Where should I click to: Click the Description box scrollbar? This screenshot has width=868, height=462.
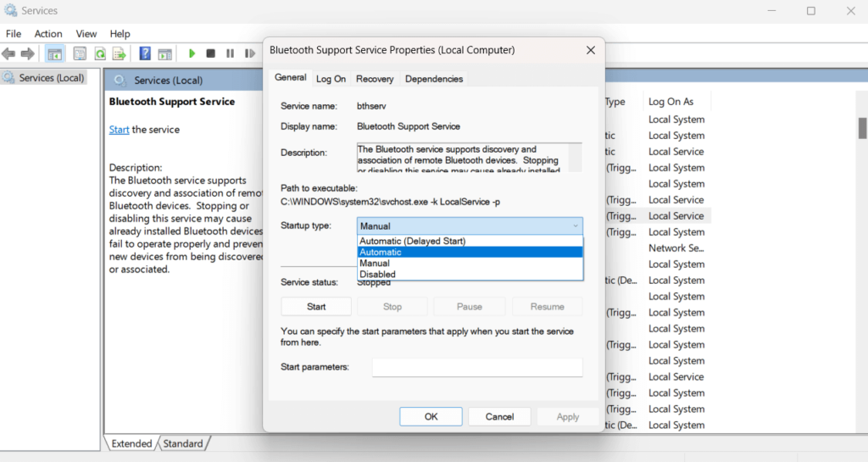(x=576, y=158)
